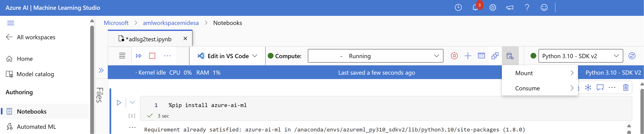
Task: Open a compute terminal
Action: (481, 56)
